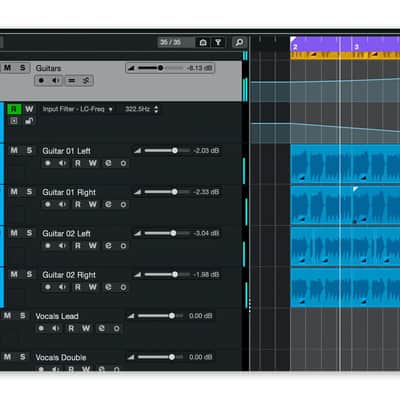Open the track presets icon beside 35 / 35

click(x=203, y=42)
